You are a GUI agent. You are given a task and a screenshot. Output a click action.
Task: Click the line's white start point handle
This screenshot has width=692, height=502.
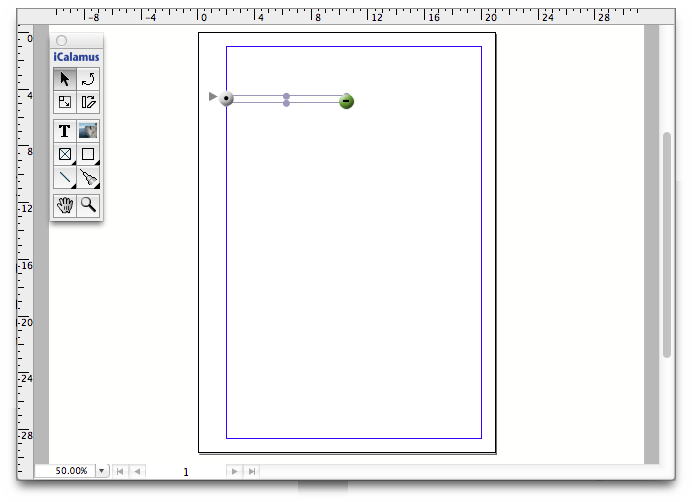[x=226, y=98]
